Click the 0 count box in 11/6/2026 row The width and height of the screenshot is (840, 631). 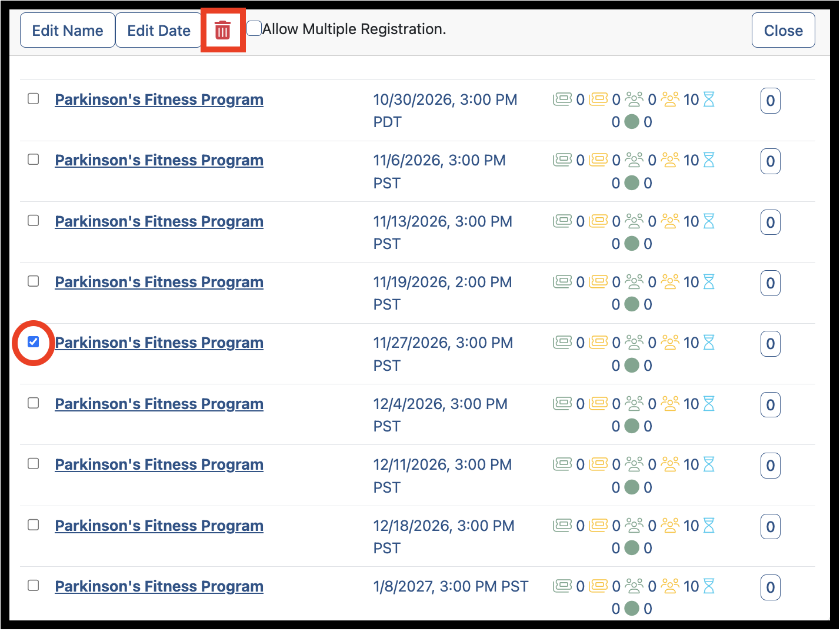click(x=771, y=161)
